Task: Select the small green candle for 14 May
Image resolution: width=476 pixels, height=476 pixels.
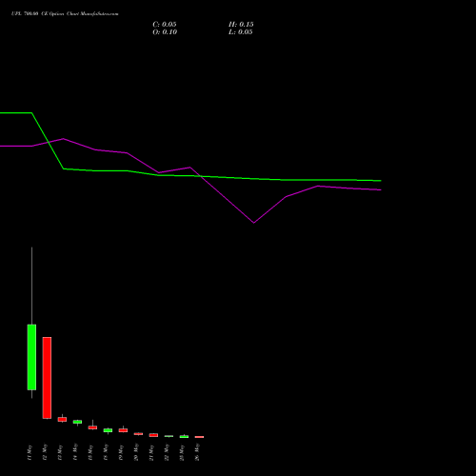Action: coord(77,422)
